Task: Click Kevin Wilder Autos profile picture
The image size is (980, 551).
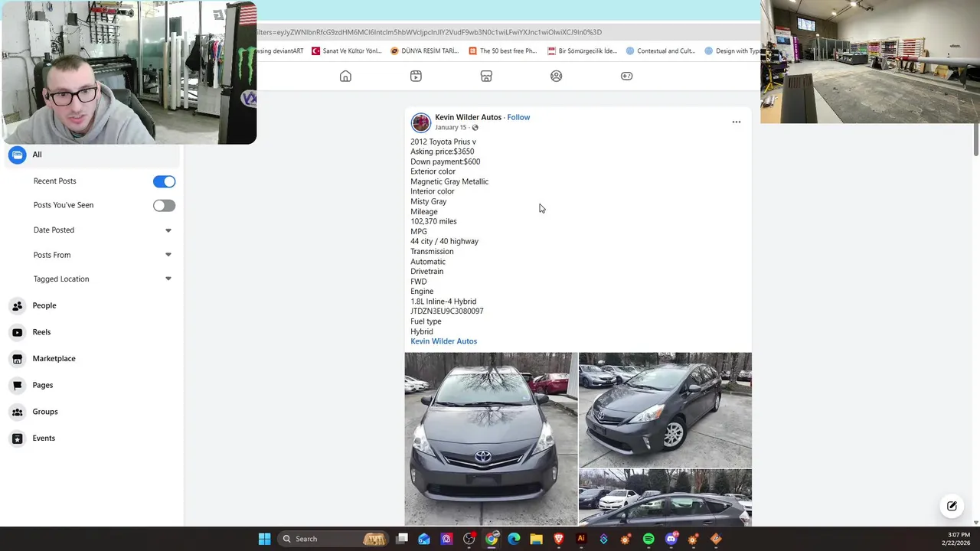Action: point(420,122)
